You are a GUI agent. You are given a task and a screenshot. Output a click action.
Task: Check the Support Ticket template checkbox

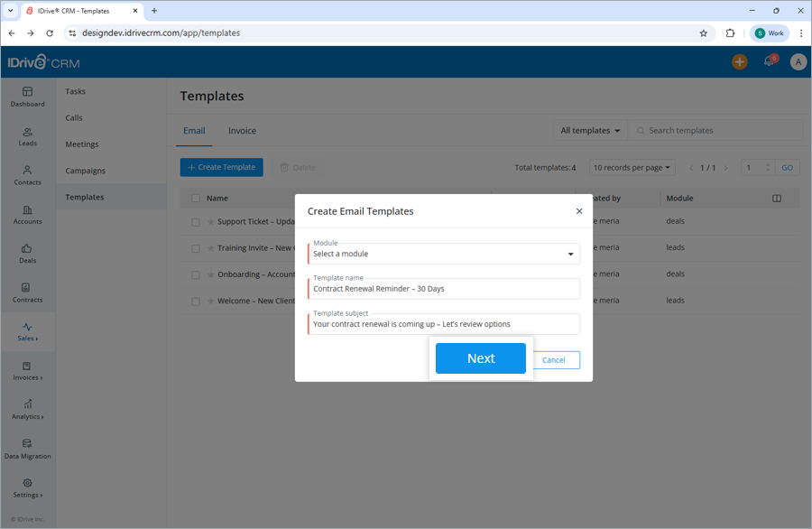196,221
